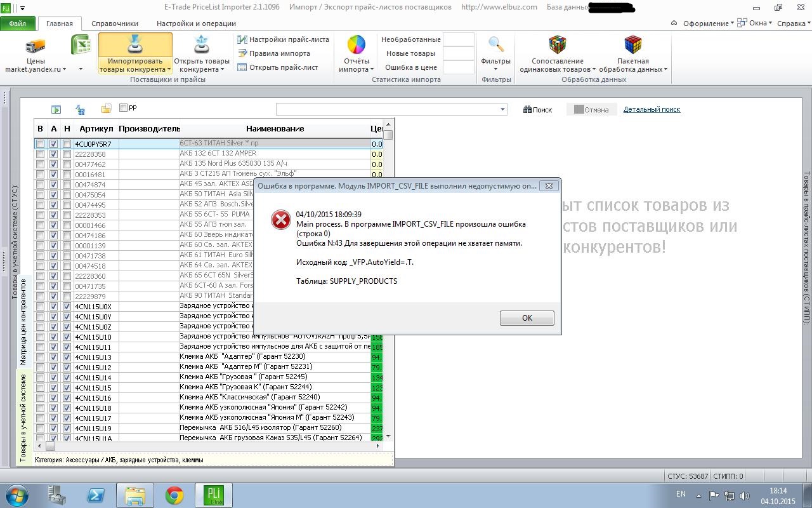Open Правила импорта
The height and width of the screenshot is (508, 812).
(x=274, y=53)
